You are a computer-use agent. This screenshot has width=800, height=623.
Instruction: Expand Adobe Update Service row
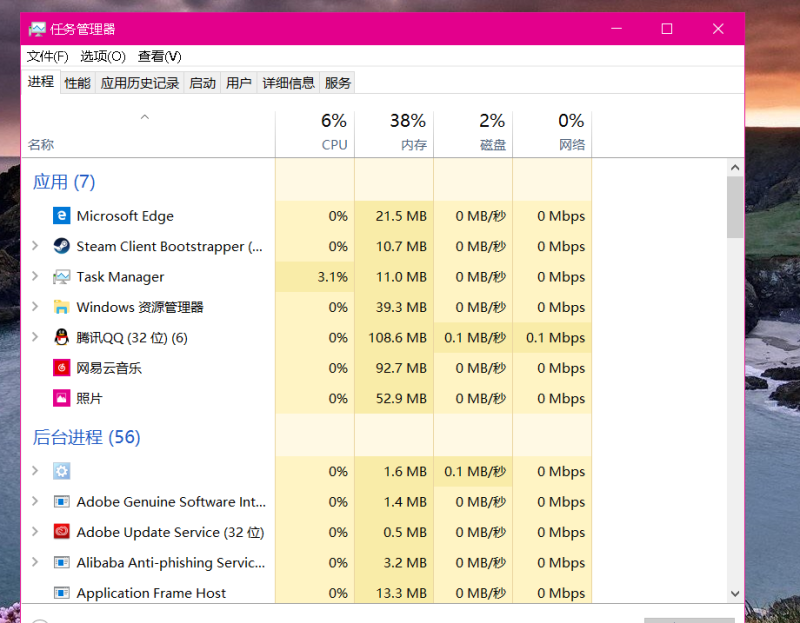35,532
